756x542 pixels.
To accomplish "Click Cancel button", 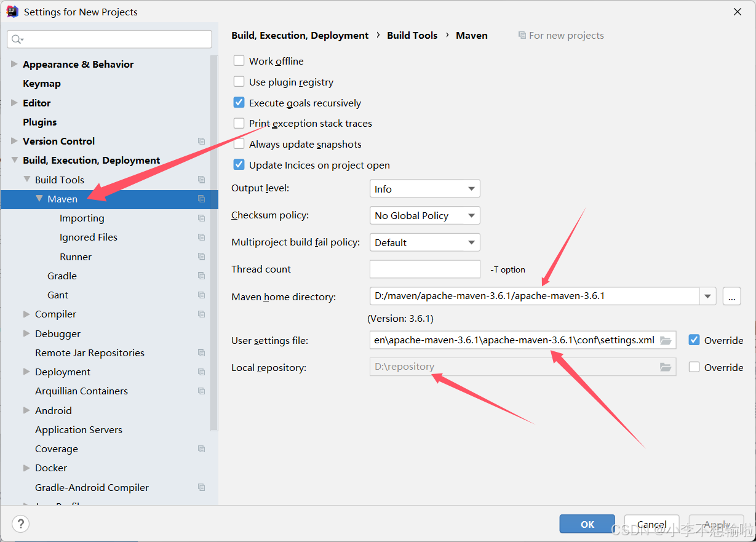I will tap(652, 524).
